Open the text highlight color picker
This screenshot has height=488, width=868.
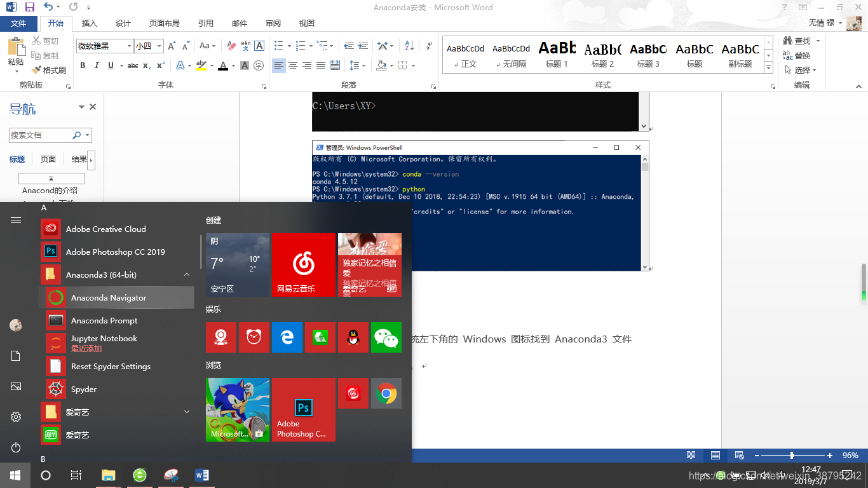[x=212, y=65]
